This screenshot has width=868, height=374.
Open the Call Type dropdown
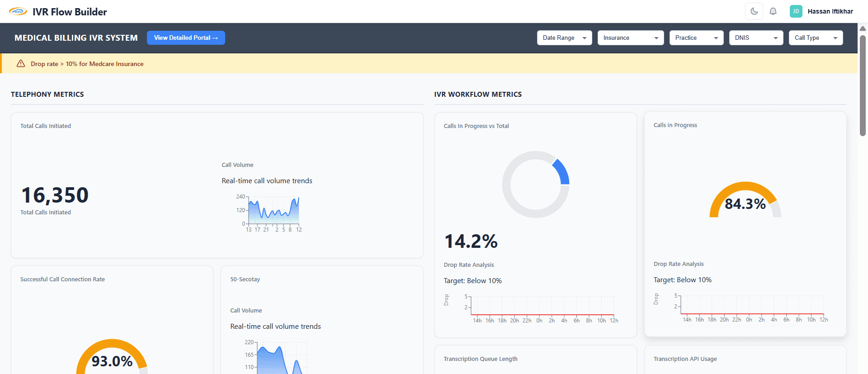816,38
